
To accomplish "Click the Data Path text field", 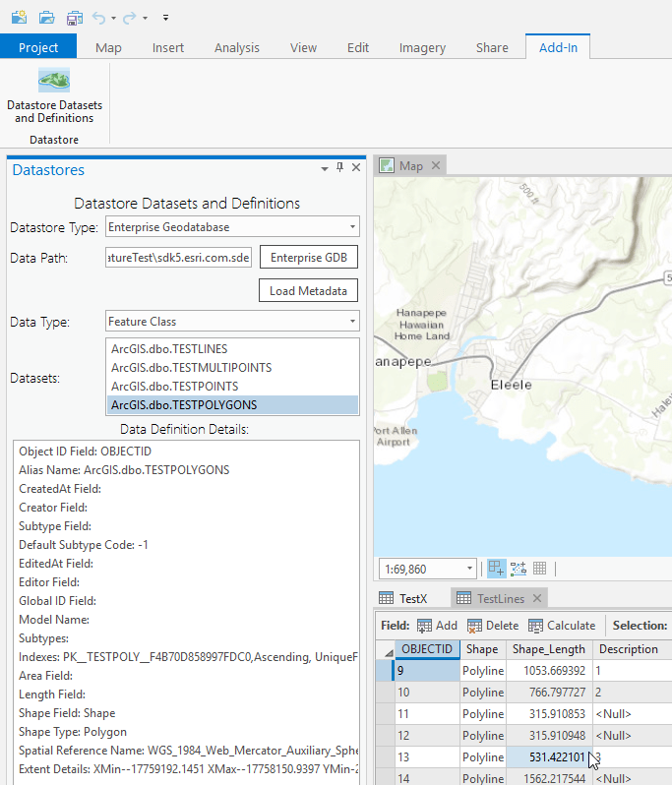I will pyautogui.click(x=179, y=258).
